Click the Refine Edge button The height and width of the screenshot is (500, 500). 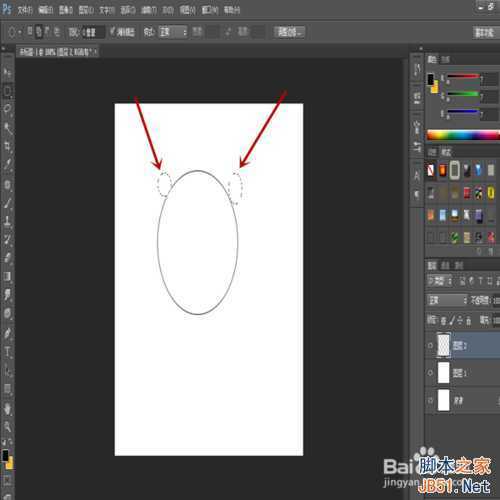pos(289,32)
